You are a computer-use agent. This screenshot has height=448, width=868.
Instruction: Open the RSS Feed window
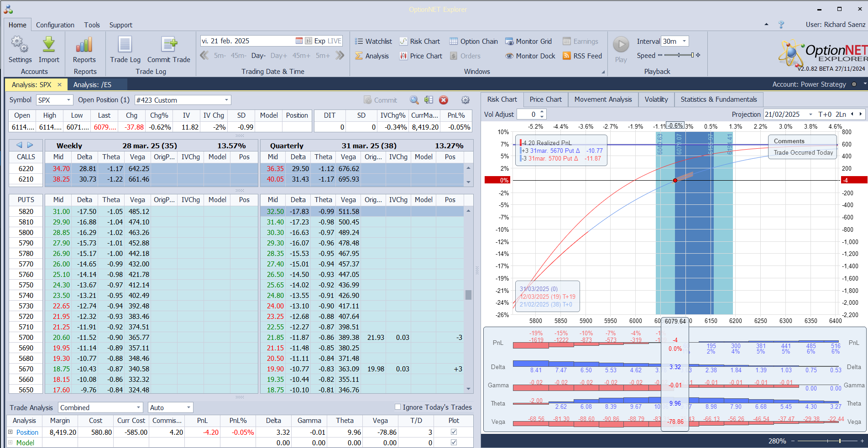point(582,56)
